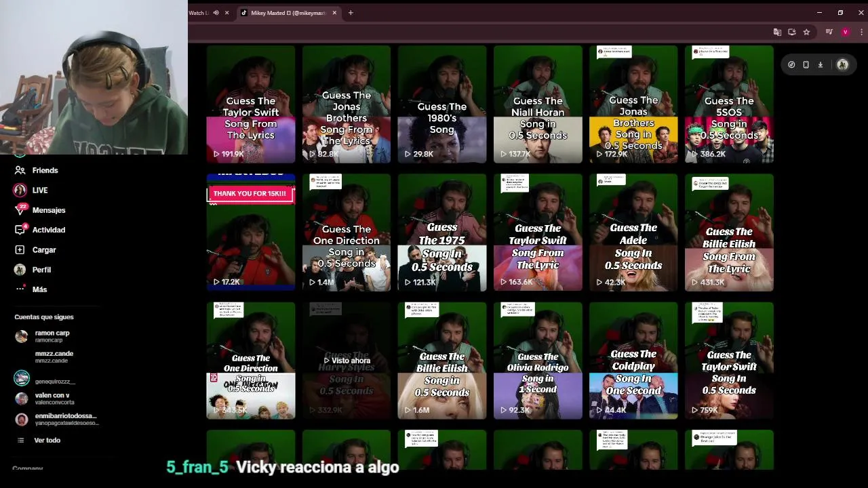Bookmark this page with the star icon
The image size is (868, 488).
806,32
